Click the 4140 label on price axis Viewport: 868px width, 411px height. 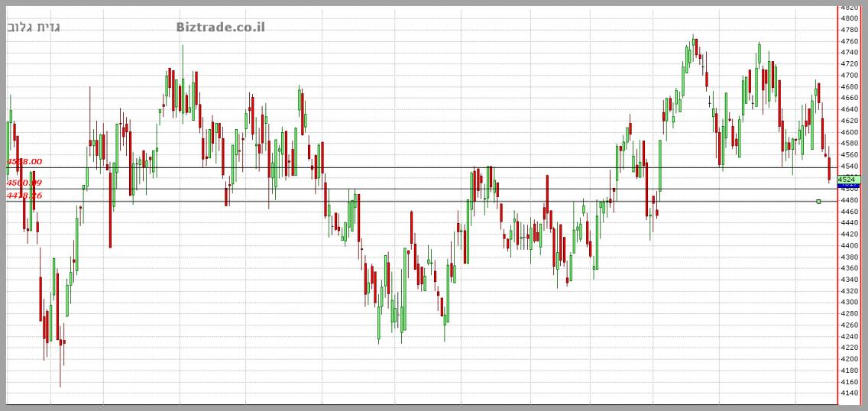848,393
